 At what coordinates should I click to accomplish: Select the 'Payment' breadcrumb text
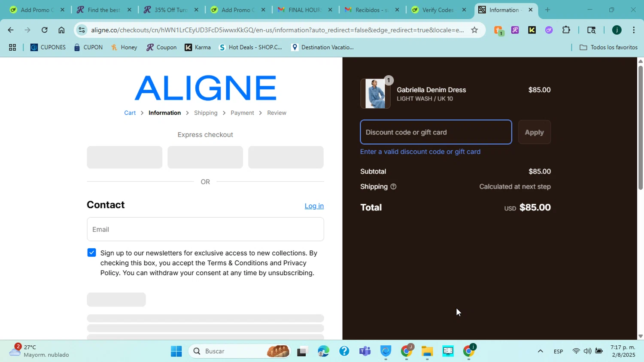coord(242,113)
